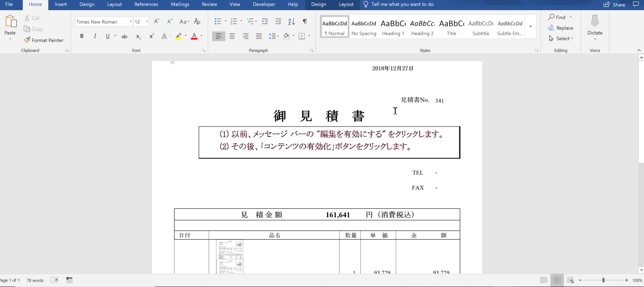Sort the selection alphabetically with A-Z icon

point(291,21)
